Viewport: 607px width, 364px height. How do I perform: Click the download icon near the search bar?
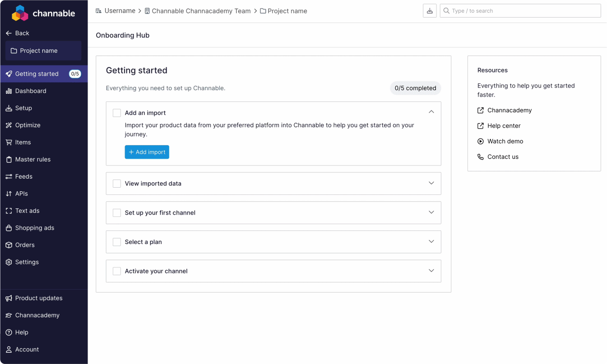tap(429, 10)
